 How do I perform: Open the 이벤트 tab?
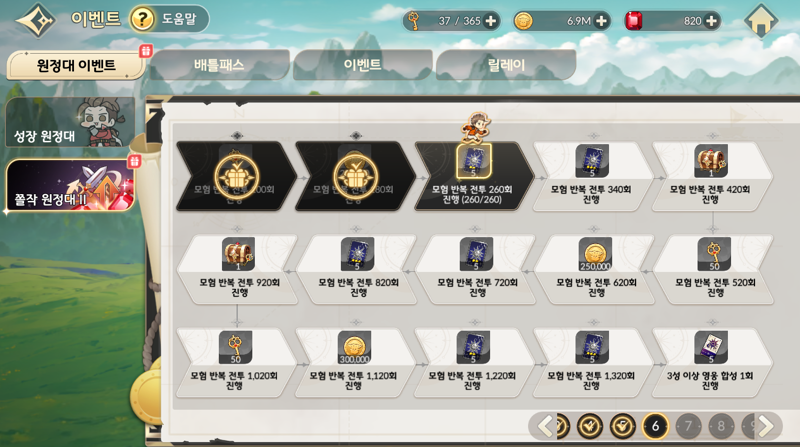tap(363, 65)
